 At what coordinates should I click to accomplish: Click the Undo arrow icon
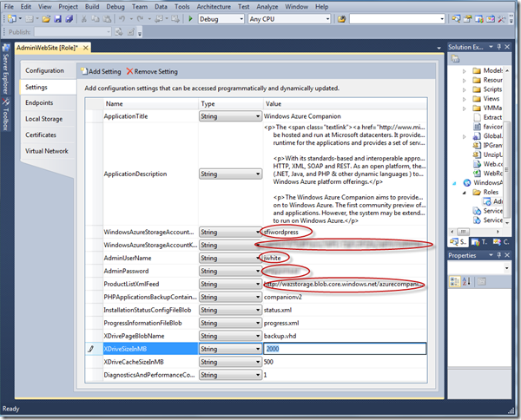point(122,19)
